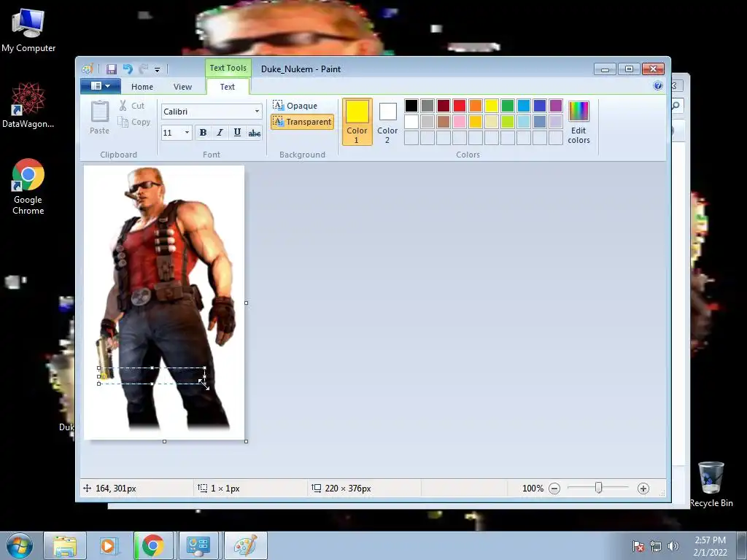Undo the last action in Paint
This screenshot has width=747, height=560.
127,69
